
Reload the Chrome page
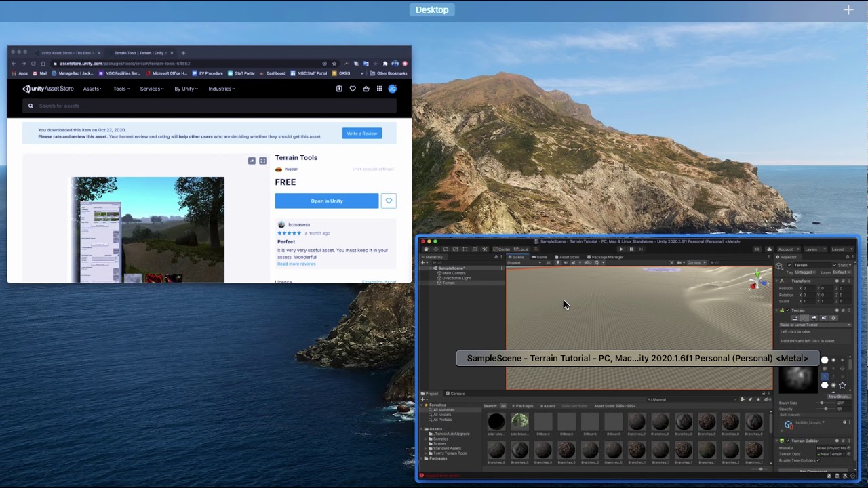[33, 64]
